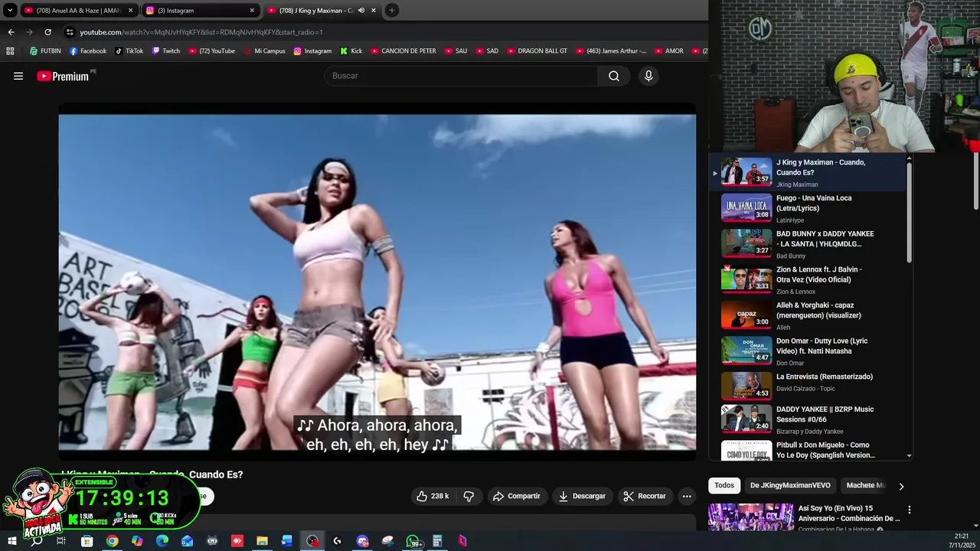This screenshot has width=980, height=551.
Task: Open the Twitch bookmark
Action: coord(165,51)
